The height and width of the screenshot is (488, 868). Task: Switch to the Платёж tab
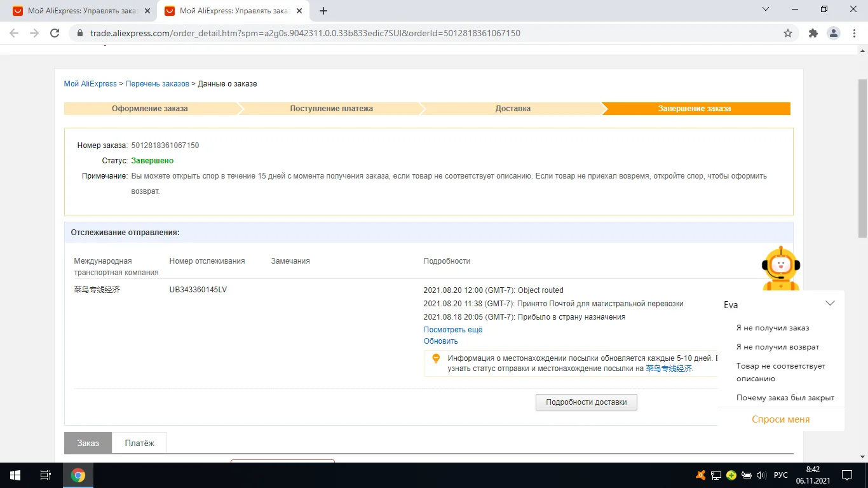(140, 443)
